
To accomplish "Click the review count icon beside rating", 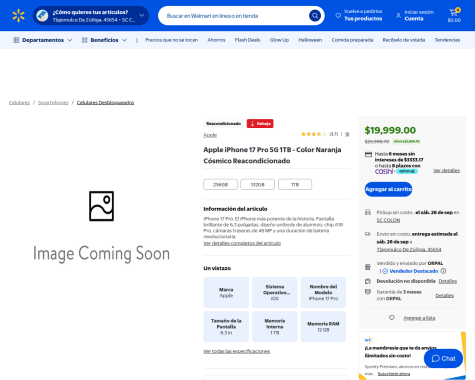I will coord(347,134).
